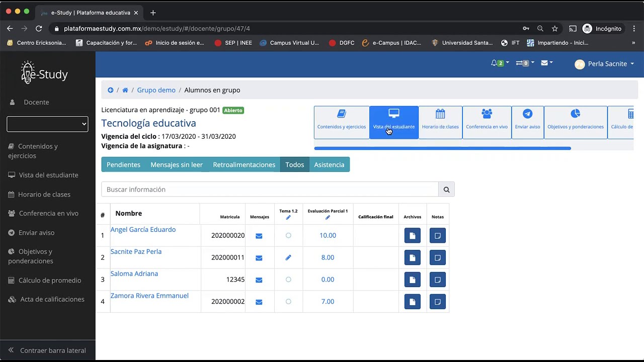Edit the Evaluación Parcial 1 column pencil
644x362 pixels.
coord(328,218)
